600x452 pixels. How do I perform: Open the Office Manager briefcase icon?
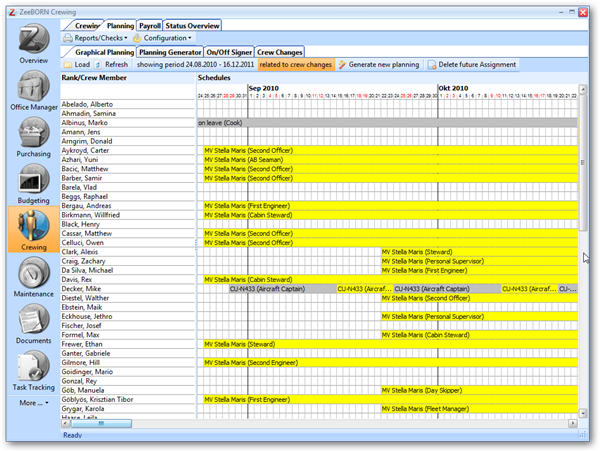click(x=34, y=86)
